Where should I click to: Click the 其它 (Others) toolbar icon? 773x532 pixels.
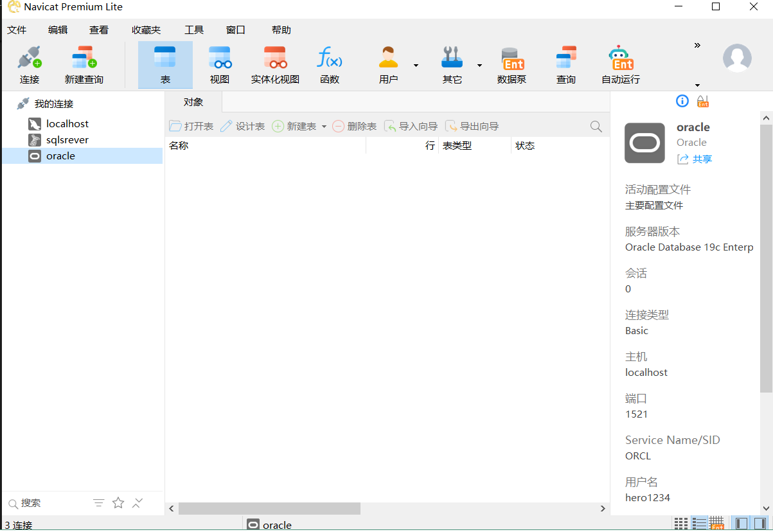click(x=452, y=65)
